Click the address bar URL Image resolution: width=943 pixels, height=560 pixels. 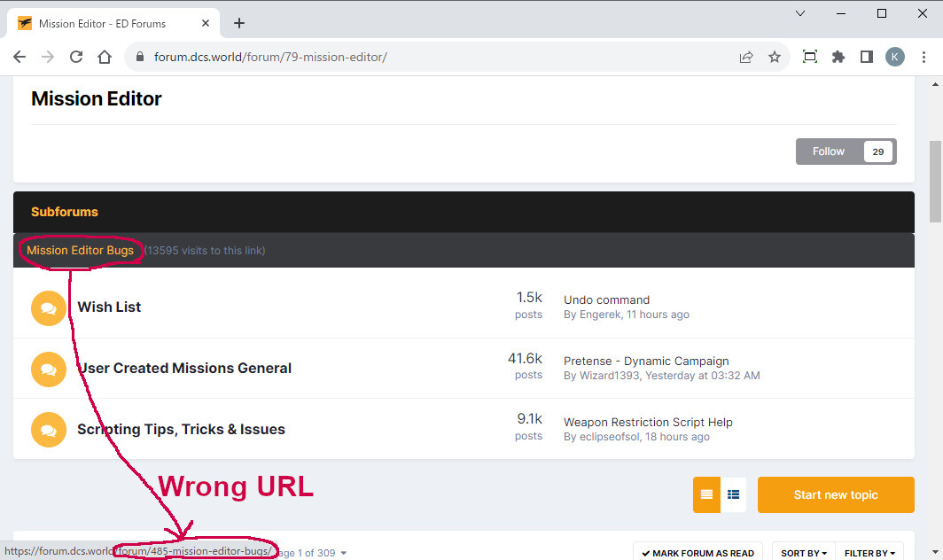pos(270,57)
